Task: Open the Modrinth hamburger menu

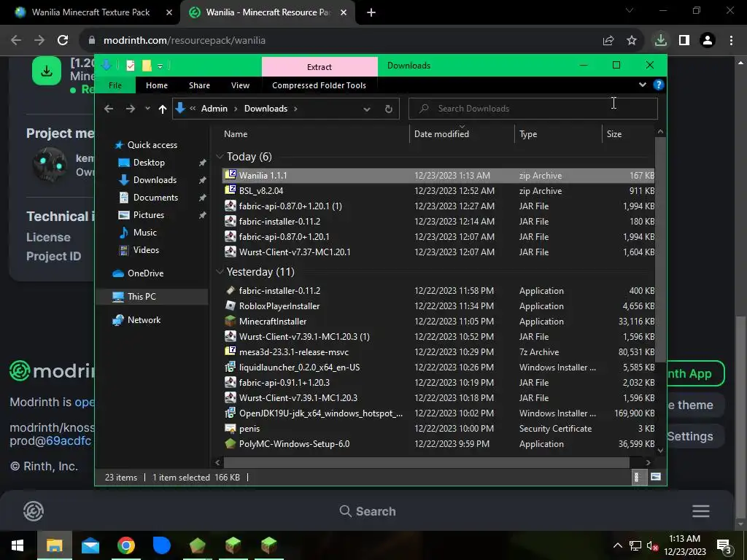Action: (x=701, y=511)
